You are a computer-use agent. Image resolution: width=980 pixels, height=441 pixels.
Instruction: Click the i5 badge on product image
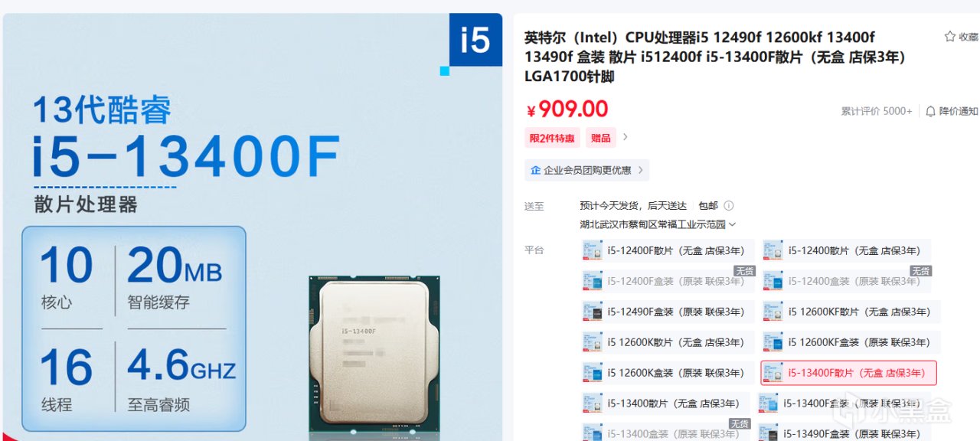coord(475,40)
